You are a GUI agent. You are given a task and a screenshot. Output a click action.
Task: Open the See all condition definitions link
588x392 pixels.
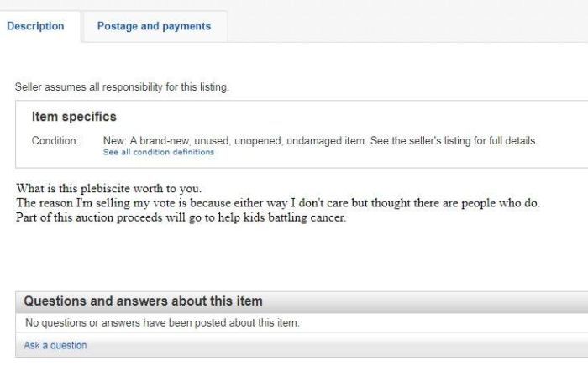pyautogui.click(x=158, y=153)
